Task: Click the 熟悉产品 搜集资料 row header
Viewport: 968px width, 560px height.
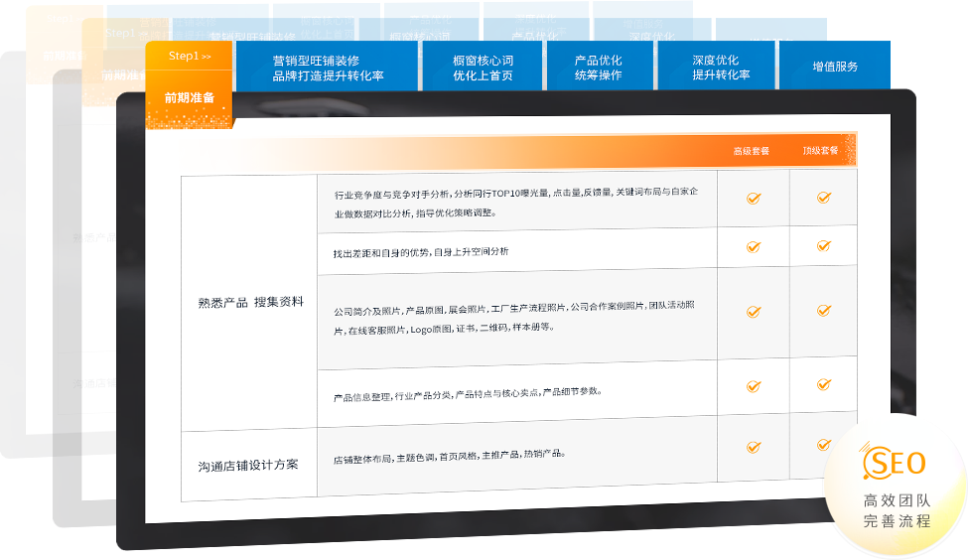Action: [250, 302]
